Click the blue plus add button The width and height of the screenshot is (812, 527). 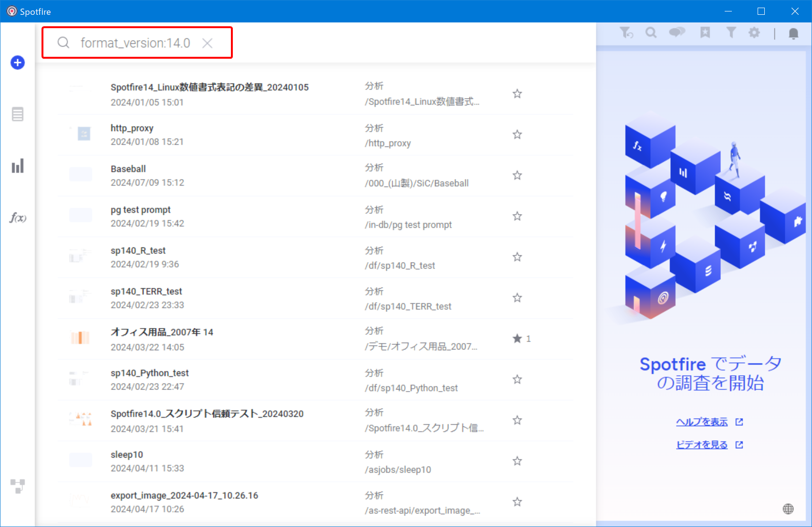tap(18, 63)
